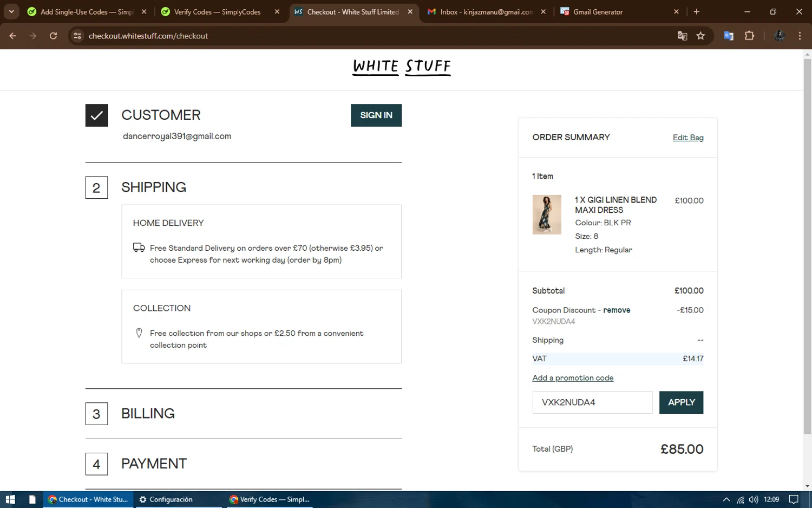
Task: Close the Verify Codes tab
Action: (277, 11)
